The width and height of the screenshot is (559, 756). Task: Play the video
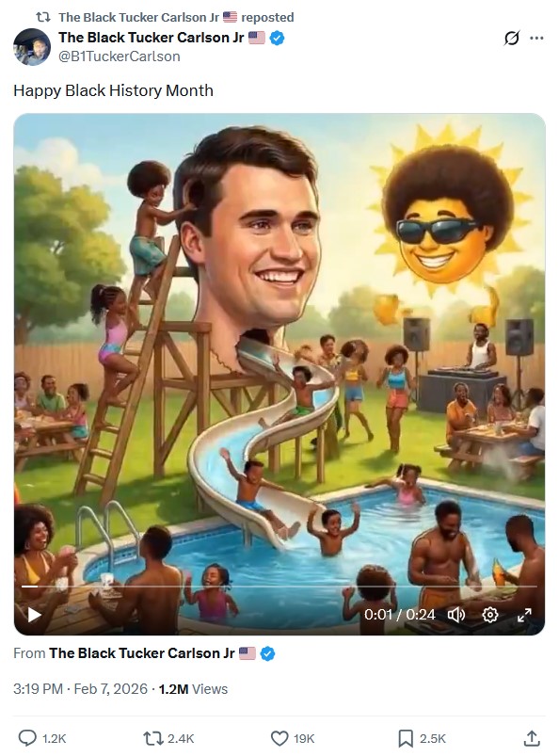point(34,615)
